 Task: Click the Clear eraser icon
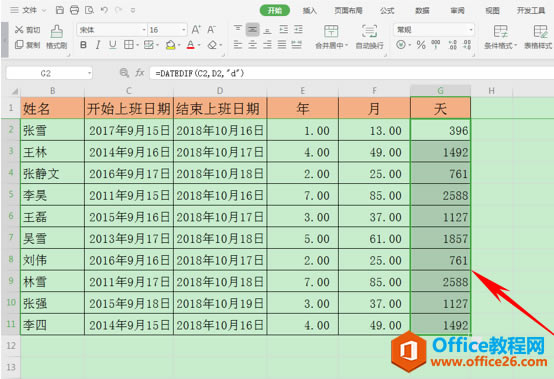point(212,45)
